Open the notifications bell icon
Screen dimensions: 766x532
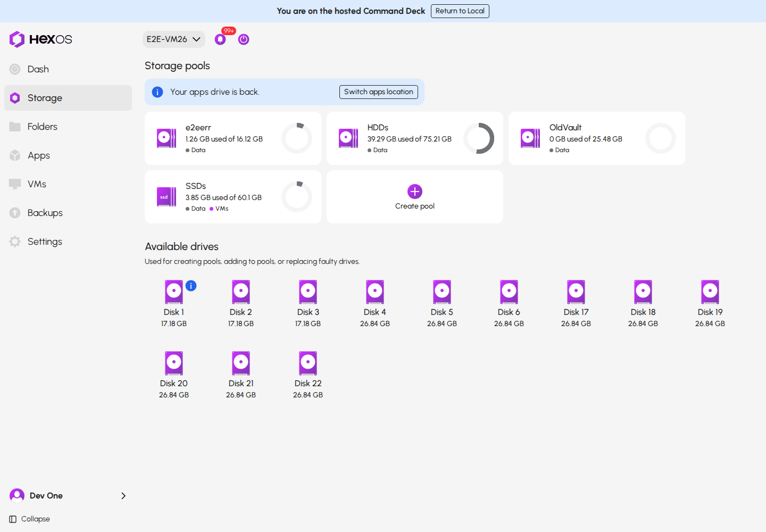(220, 39)
